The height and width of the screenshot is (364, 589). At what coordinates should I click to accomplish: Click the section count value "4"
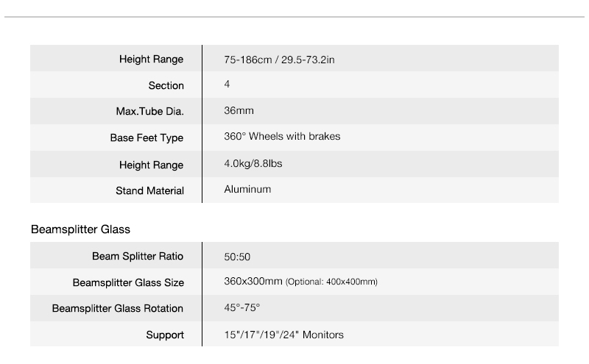(227, 85)
